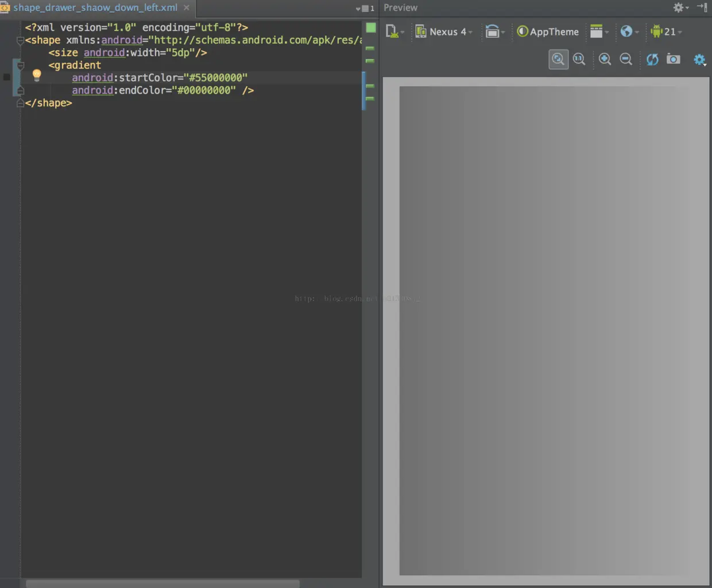
Task: Open the Preview configuration dropdown
Action: (394, 32)
